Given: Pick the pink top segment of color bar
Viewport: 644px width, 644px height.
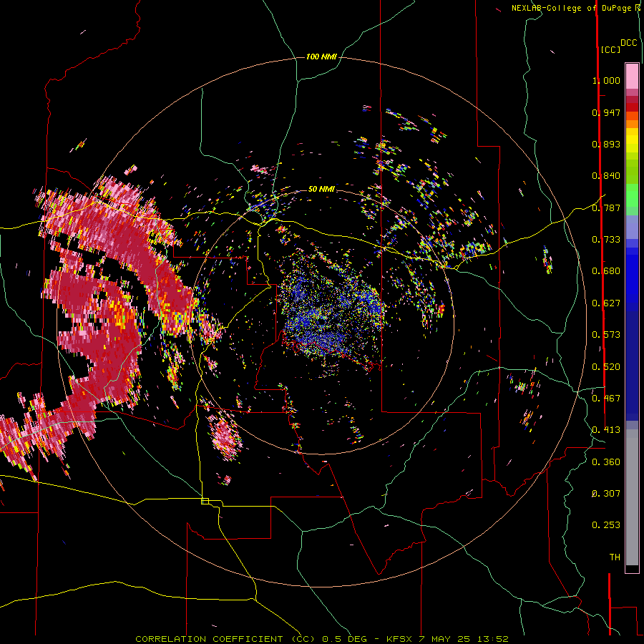Looking at the screenshot, I should [x=632, y=77].
